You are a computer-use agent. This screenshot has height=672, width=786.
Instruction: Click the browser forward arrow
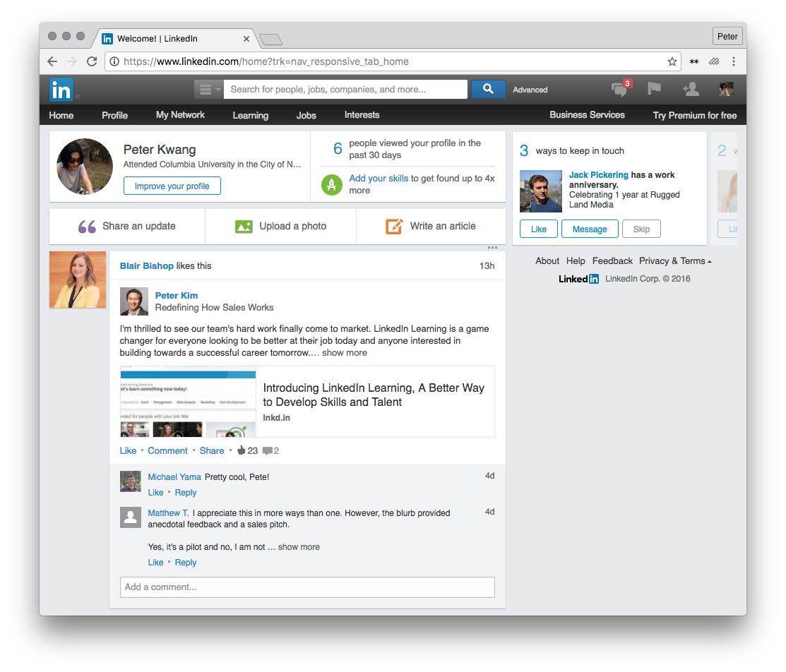pyautogui.click(x=72, y=61)
